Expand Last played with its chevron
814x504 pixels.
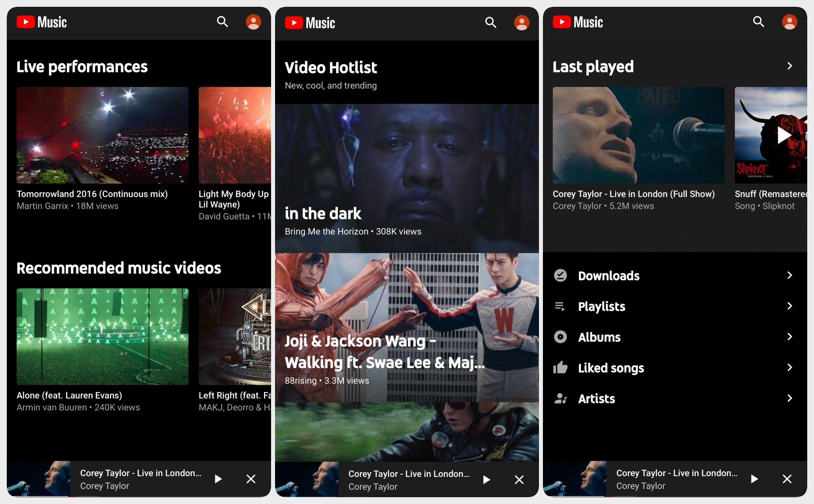[x=790, y=66]
